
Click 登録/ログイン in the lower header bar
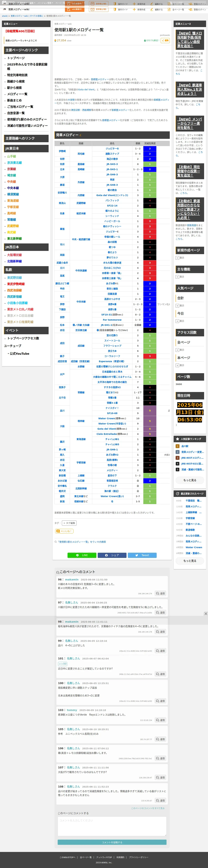click(x=198, y=9)
